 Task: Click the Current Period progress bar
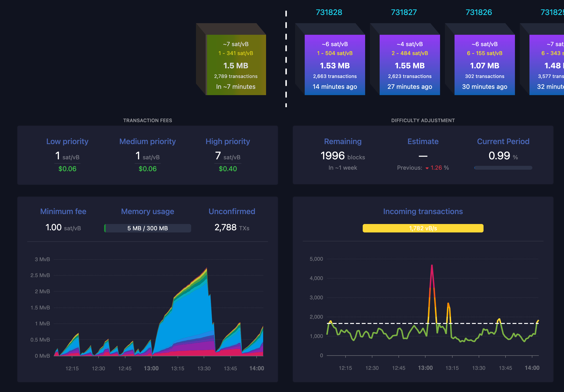[x=503, y=168]
